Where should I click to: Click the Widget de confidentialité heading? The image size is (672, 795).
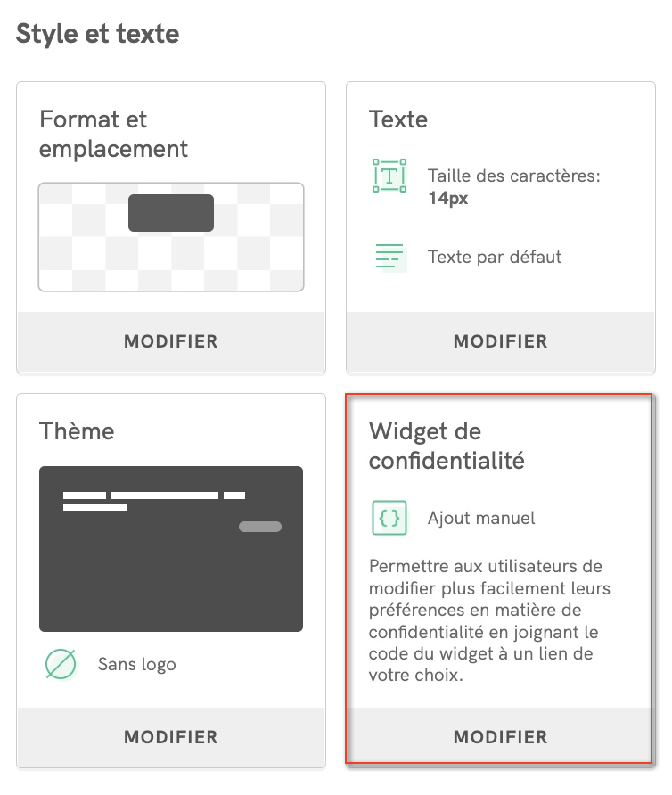(447, 446)
